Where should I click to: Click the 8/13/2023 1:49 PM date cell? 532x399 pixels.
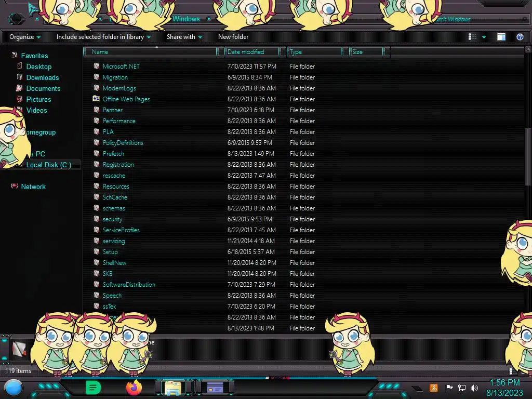251,154
